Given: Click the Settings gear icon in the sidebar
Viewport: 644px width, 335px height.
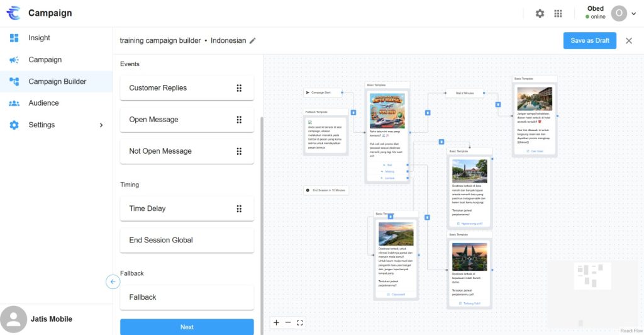Looking at the screenshot, I should coord(14,125).
